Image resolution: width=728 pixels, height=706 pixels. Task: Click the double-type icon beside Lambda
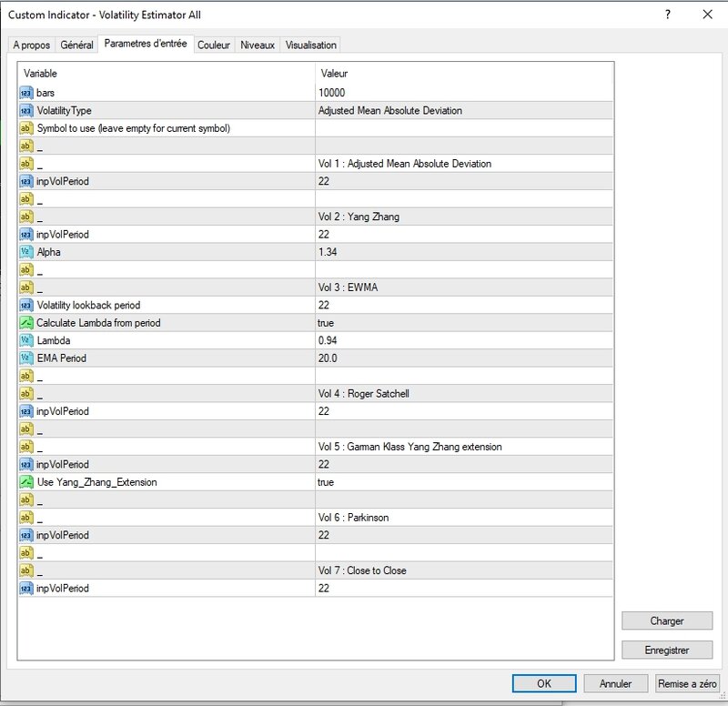tap(26, 340)
